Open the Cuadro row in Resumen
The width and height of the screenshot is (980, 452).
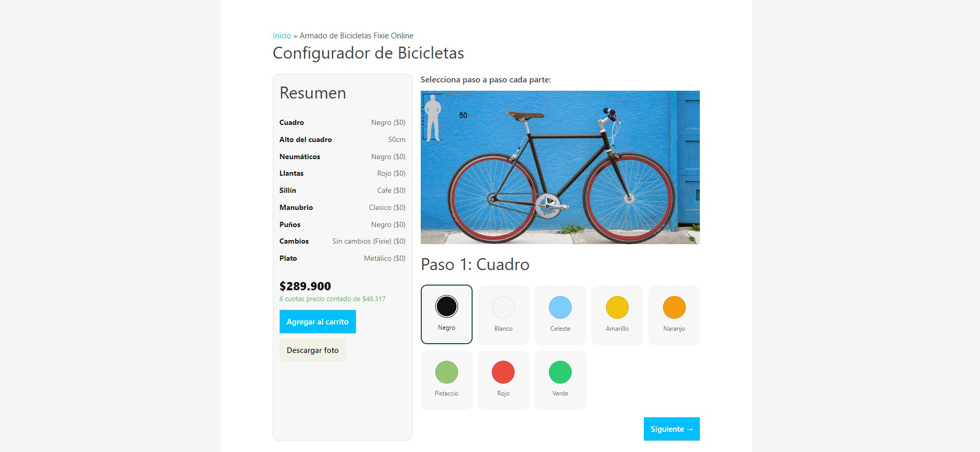click(x=342, y=122)
